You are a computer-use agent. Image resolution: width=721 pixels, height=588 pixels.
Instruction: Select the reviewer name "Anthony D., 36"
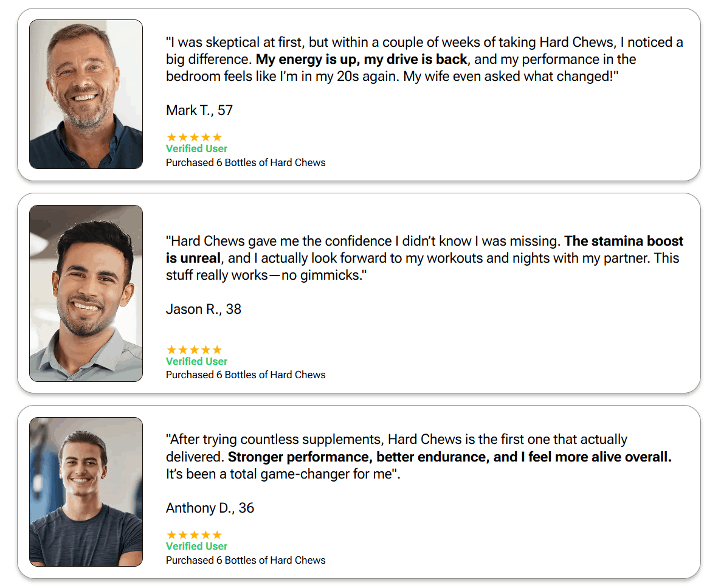coord(210,508)
